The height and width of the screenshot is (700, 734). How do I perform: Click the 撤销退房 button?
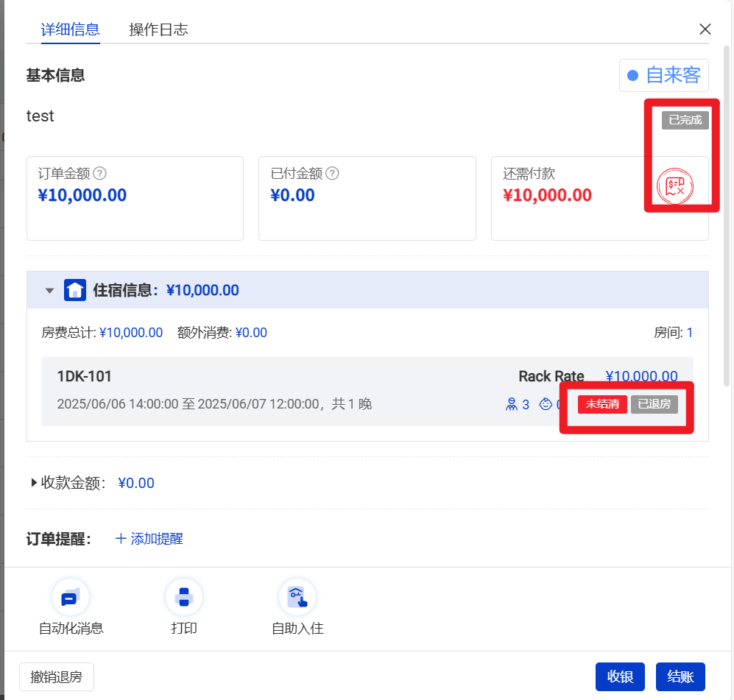coord(57,677)
